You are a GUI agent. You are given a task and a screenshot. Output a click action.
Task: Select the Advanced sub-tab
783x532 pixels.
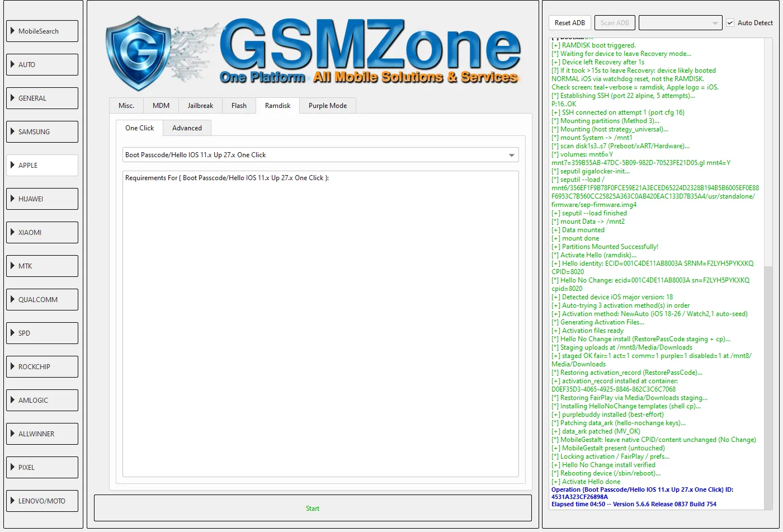click(x=187, y=128)
